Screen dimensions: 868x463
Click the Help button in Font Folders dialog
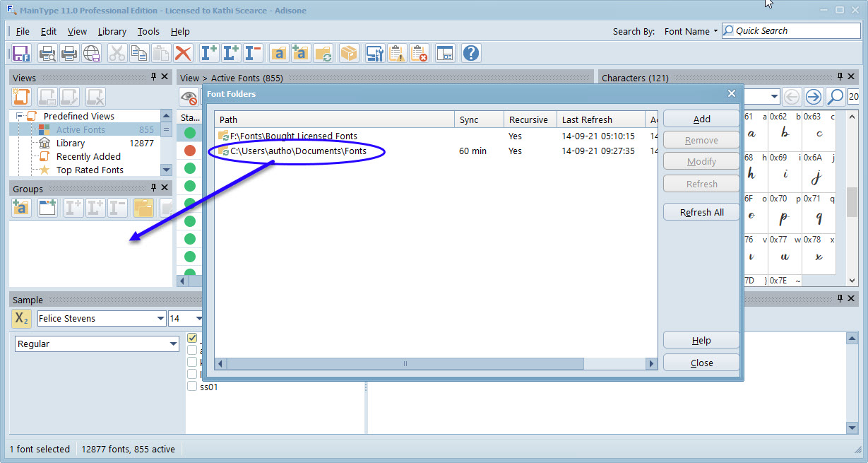click(701, 340)
